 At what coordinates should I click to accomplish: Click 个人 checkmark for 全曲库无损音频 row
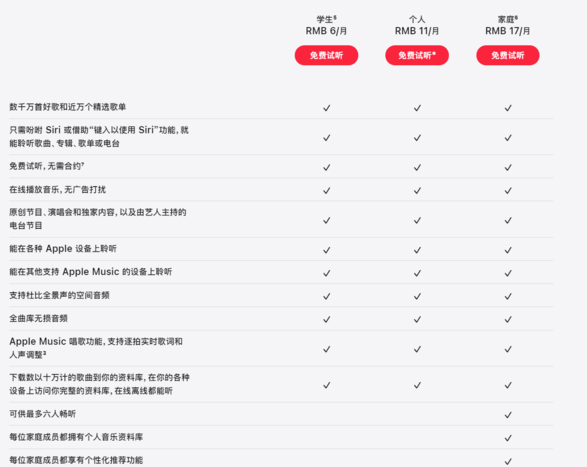coord(417,319)
